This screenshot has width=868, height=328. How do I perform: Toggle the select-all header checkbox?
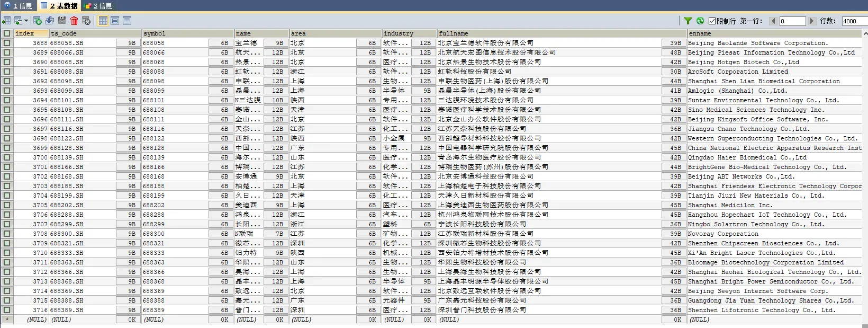(7, 33)
